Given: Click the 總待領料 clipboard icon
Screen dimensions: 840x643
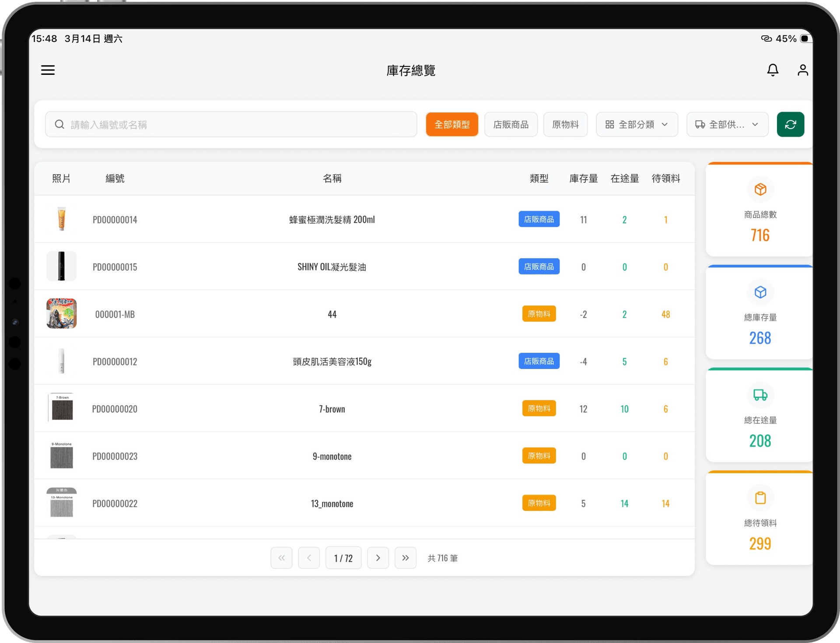Looking at the screenshot, I should click(x=760, y=497).
